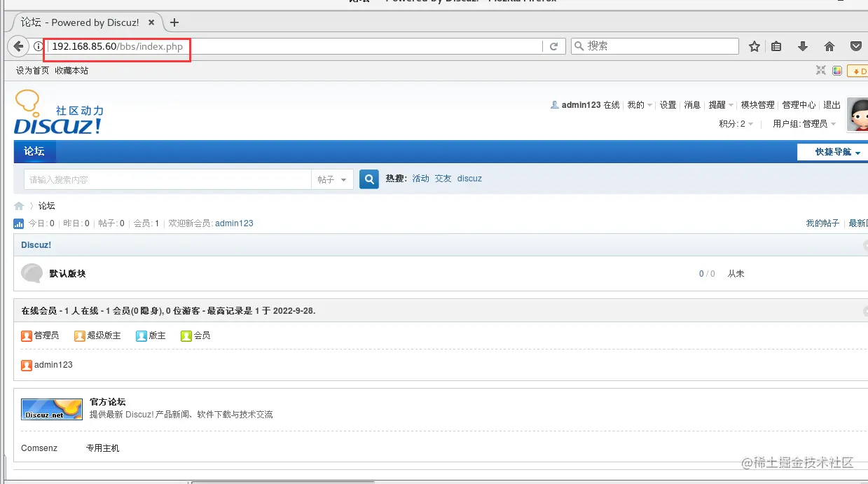Screen dimensions: 868x484
Task: Toggle narrow screen mode with the arrows icon
Action: coord(820,70)
